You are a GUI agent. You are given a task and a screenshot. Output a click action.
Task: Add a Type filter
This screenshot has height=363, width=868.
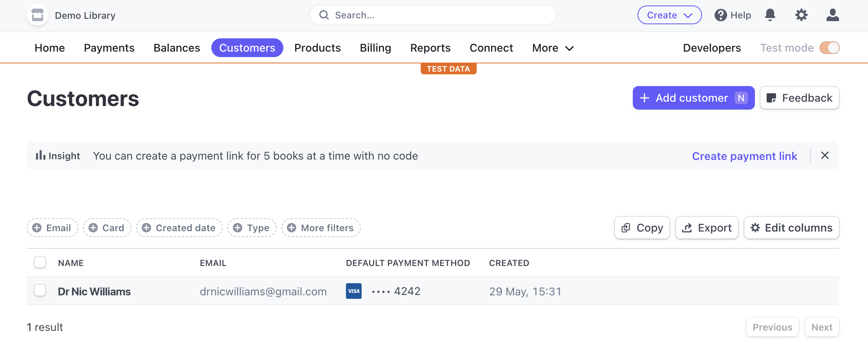click(x=252, y=228)
